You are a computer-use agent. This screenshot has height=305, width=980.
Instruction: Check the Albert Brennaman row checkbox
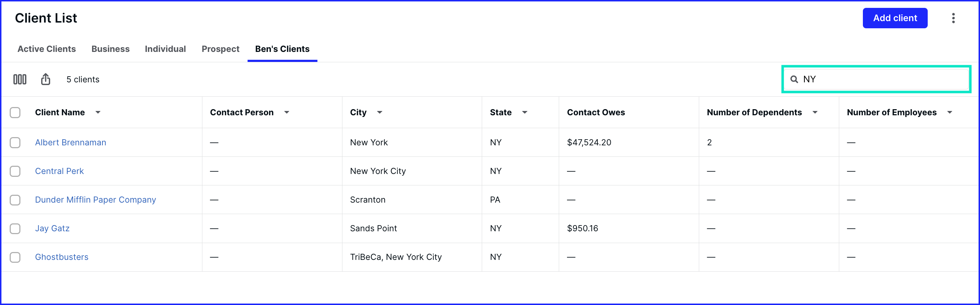(x=15, y=142)
